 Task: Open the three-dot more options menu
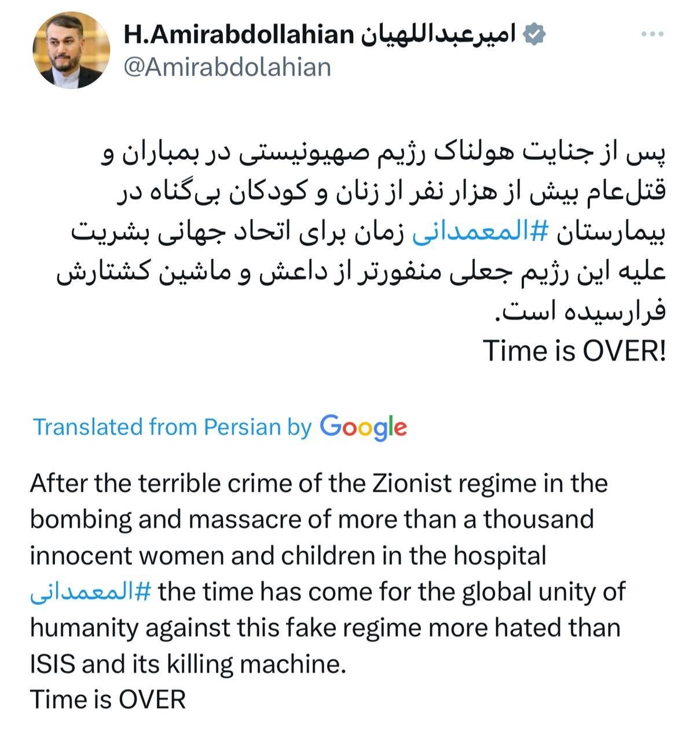coord(653,35)
